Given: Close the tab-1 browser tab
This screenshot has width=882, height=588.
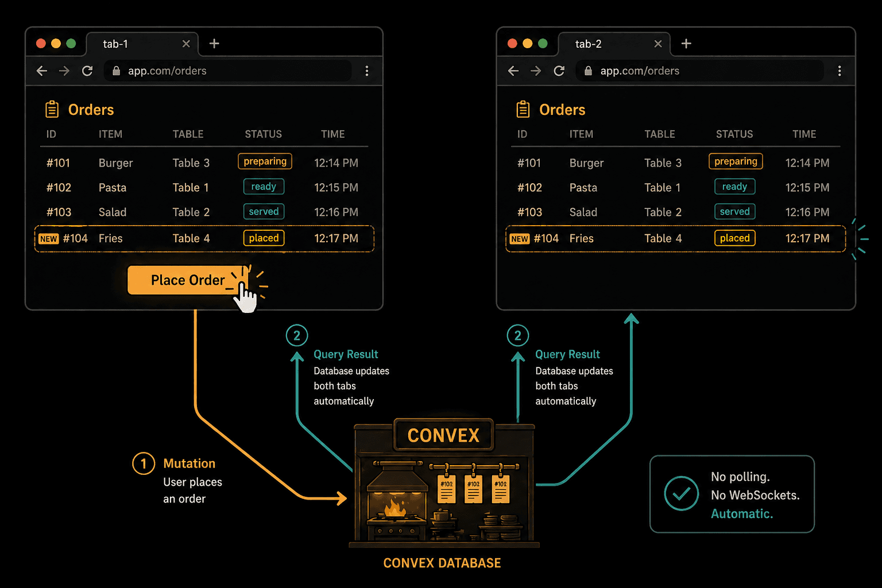Looking at the screenshot, I should pyautogui.click(x=186, y=44).
